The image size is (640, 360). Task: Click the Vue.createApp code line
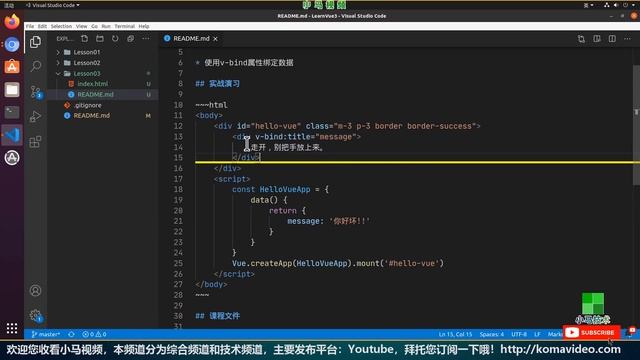click(338, 263)
